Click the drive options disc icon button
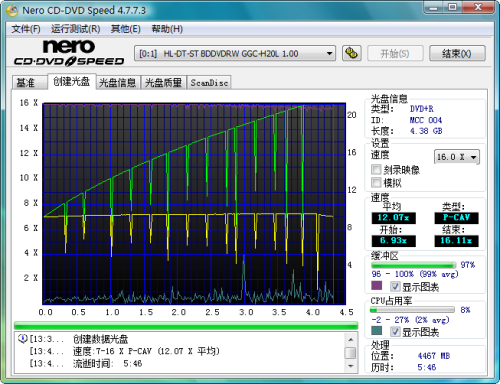 click(x=351, y=53)
